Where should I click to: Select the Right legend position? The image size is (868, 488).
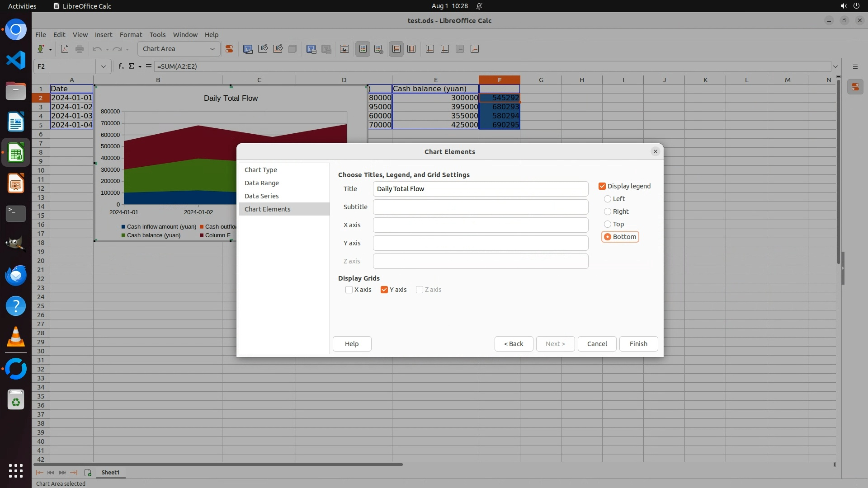coord(608,211)
